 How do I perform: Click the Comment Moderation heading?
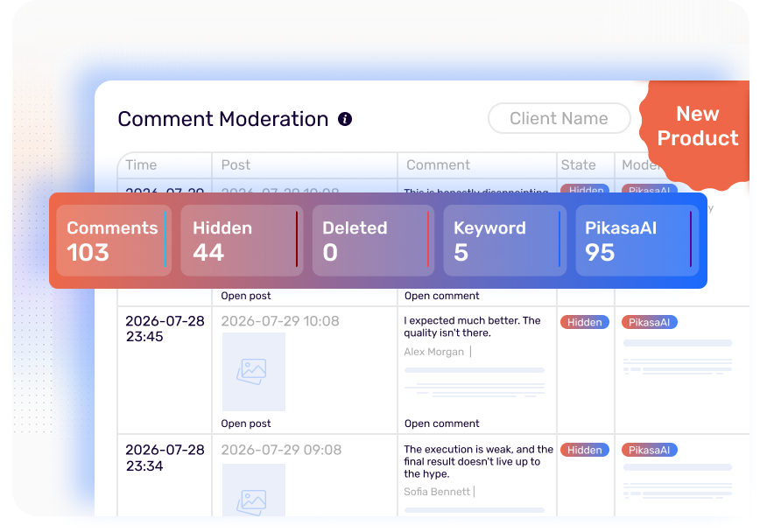pyautogui.click(x=223, y=119)
